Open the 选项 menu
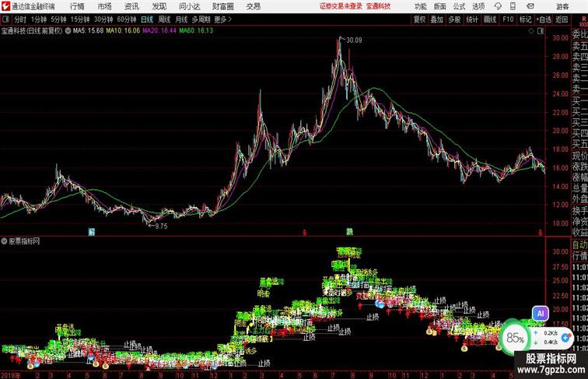This screenshot has height=379, width=588. (478, 6)
